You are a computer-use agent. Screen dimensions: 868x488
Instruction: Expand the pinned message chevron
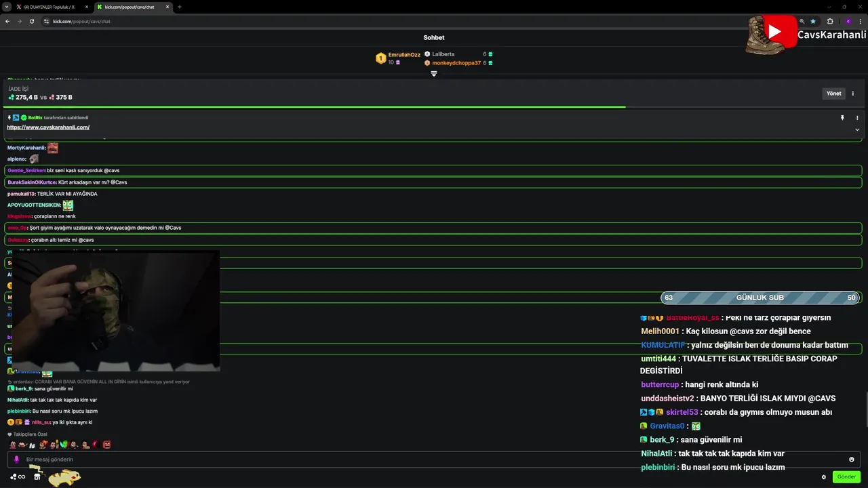pos(857,129)
